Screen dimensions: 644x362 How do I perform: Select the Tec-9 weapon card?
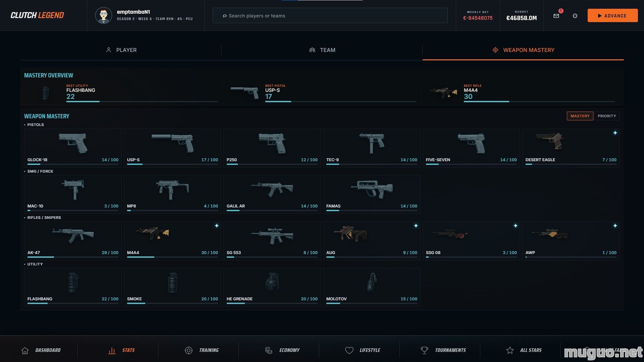coord(372,148)
